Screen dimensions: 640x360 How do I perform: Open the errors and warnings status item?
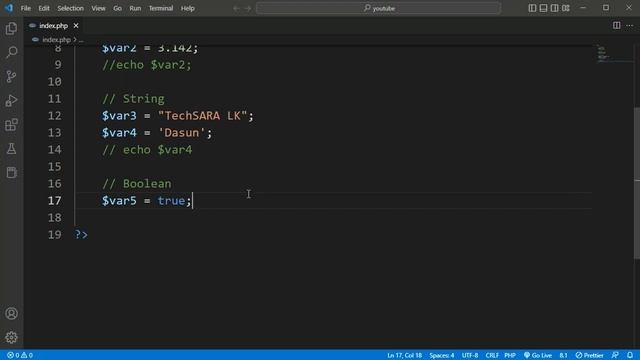click(x=20, y=355)
